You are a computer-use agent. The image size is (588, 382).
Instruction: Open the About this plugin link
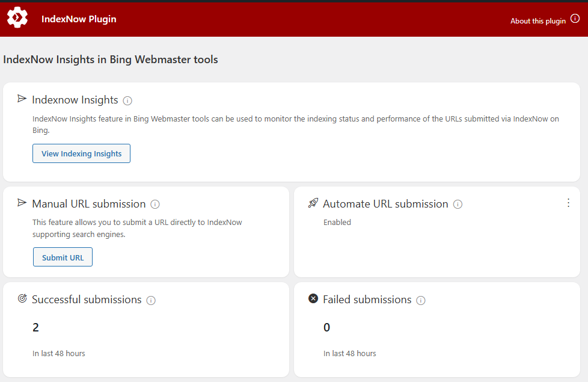tap(537, 21)
